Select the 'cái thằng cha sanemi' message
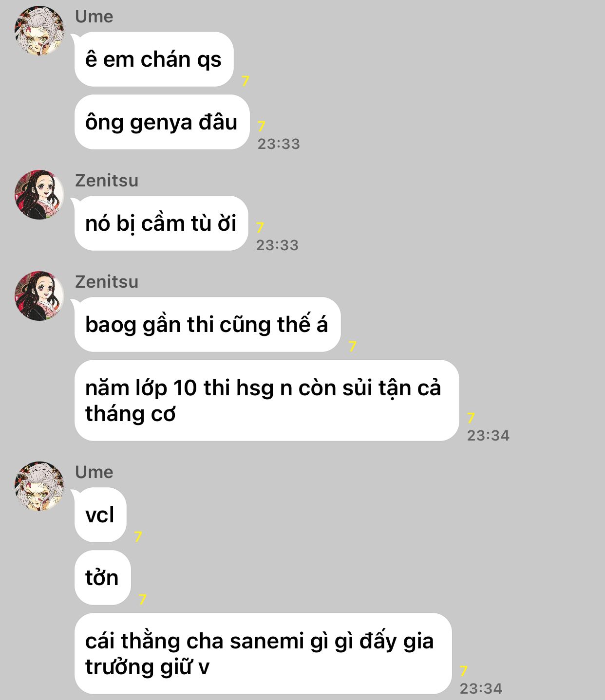The height and width of the screenshot is (700, 605). click(x=263, y=654)
